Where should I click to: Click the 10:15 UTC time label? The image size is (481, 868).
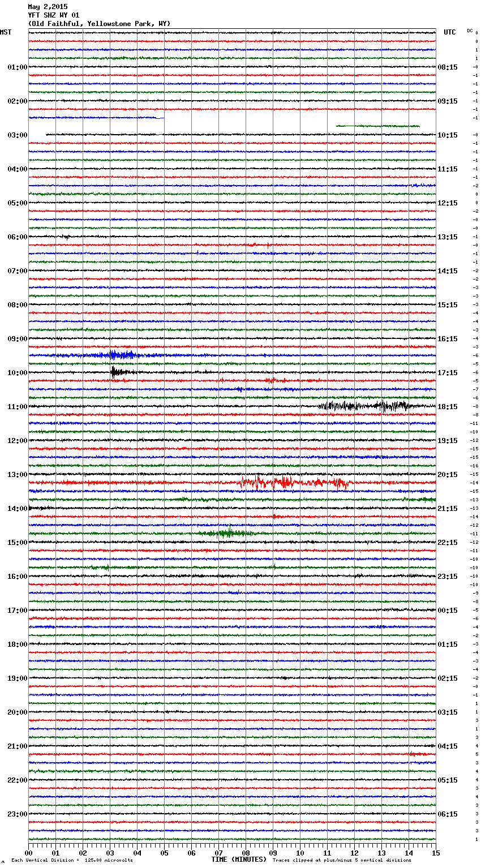(448, 135)
